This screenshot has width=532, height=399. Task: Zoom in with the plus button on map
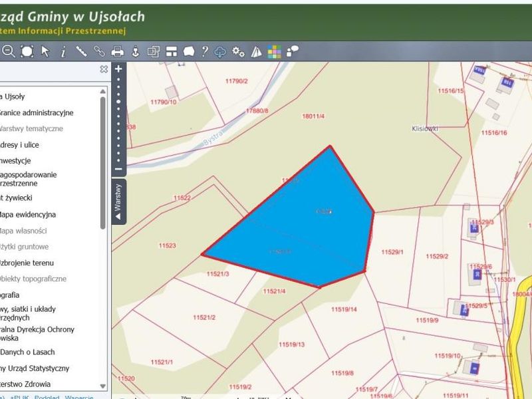coord(118,69)
